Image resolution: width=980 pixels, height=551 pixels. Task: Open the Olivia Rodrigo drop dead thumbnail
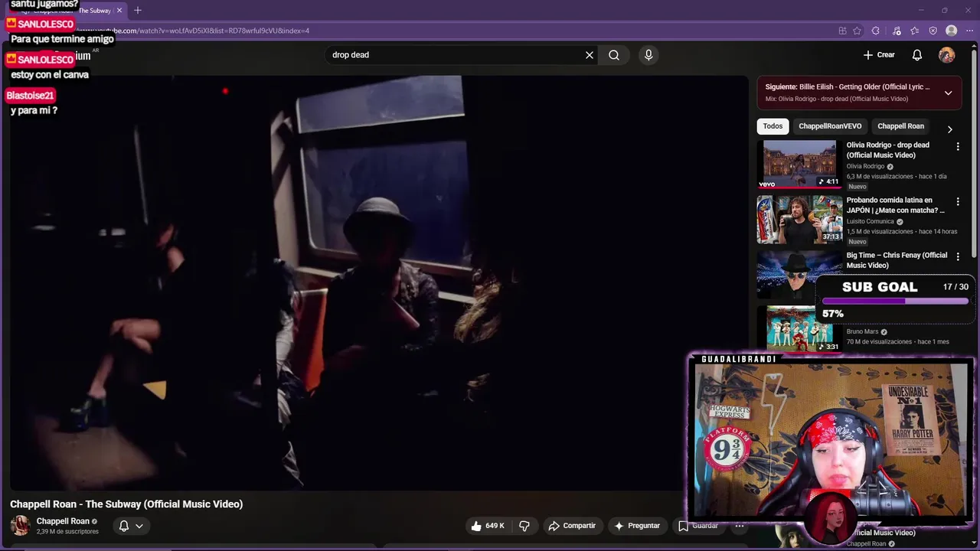(x=799, y=164)
